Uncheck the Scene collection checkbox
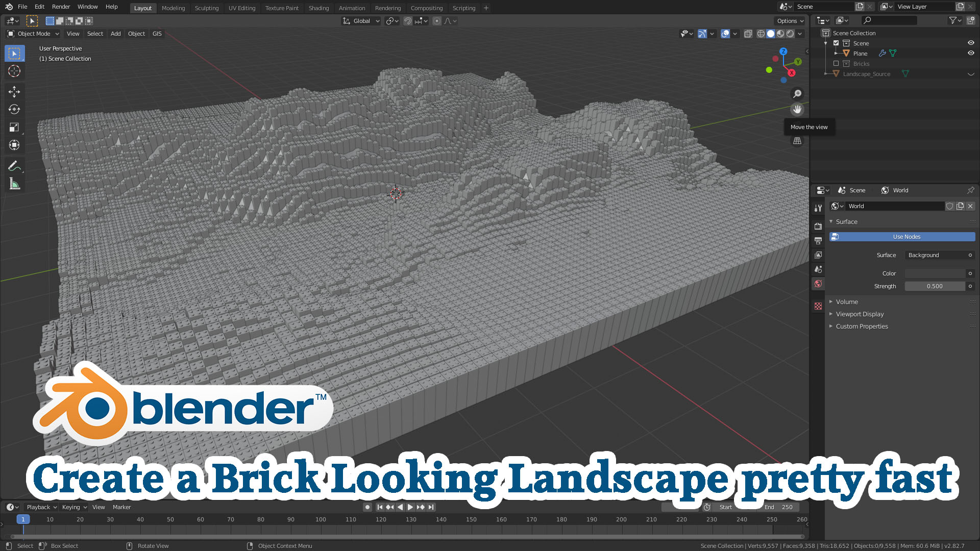 836,43
